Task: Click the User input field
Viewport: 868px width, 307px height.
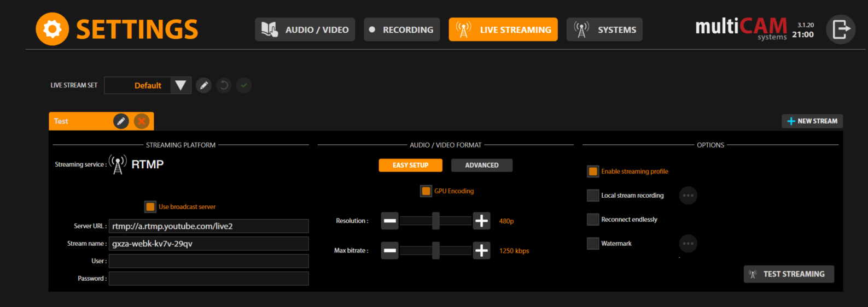Action: coord(209,261)
